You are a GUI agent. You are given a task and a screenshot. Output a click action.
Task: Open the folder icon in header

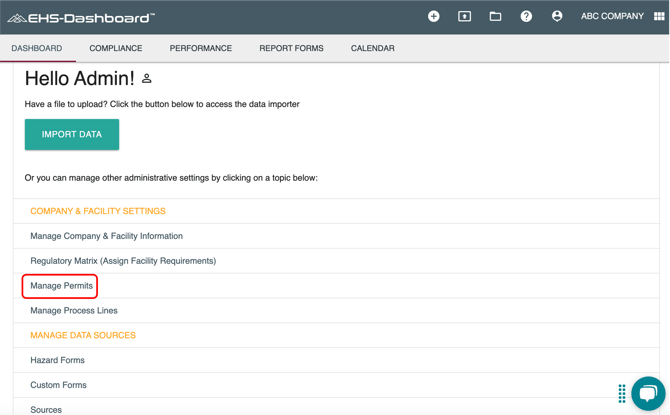495,16
